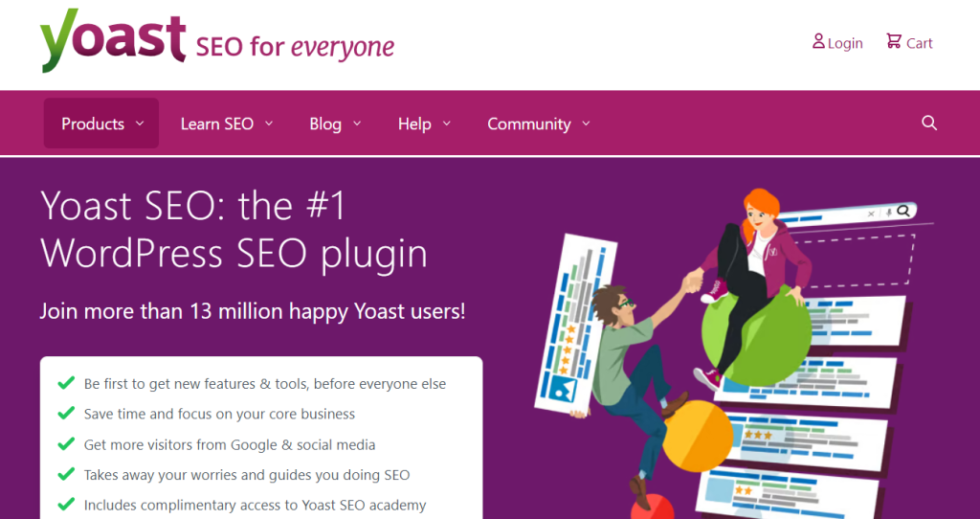Click the Login user icon
This screenshot has height=519, width=980.
click(x=818, y=41)
